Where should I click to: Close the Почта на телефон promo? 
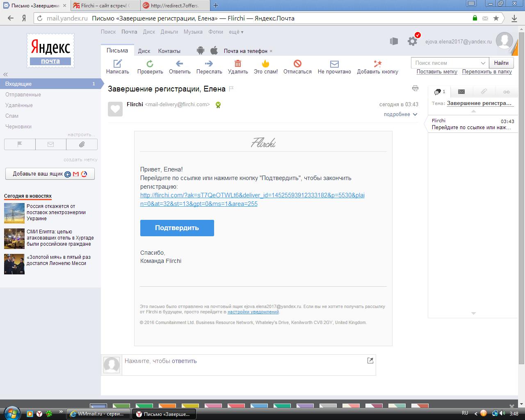coord(271,51)
